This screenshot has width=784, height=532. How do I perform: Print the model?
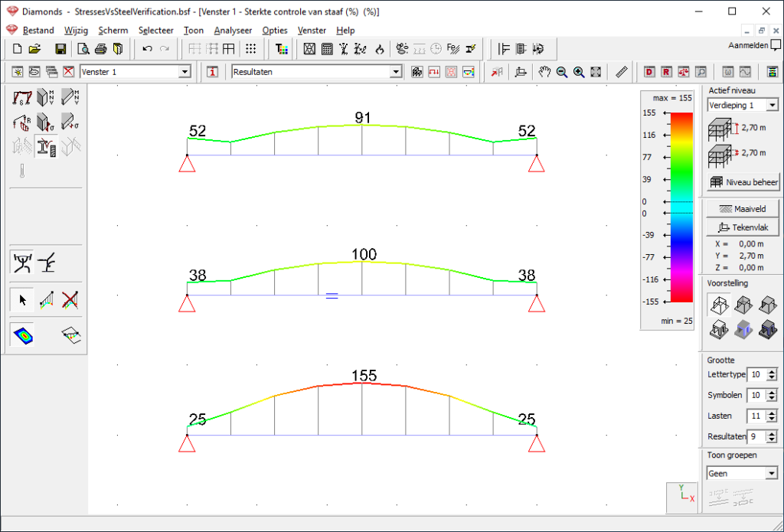pos(101,49)
